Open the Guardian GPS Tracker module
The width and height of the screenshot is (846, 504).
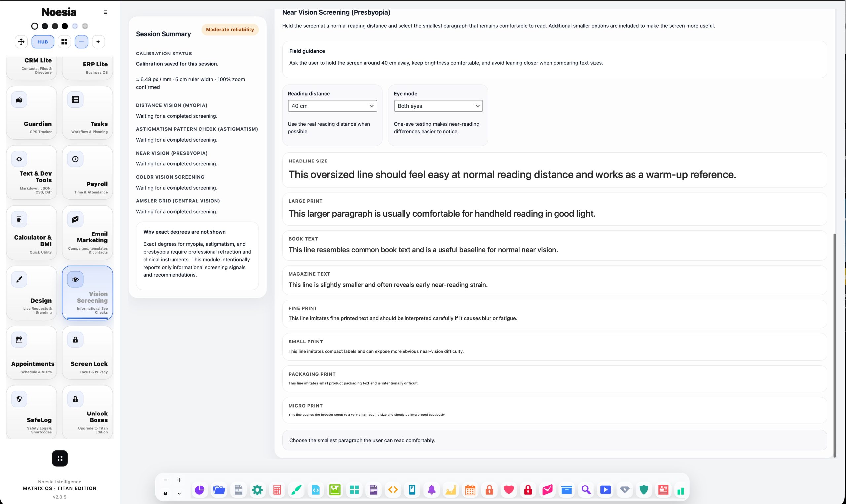pyautogui.click(x=31, y=112)
